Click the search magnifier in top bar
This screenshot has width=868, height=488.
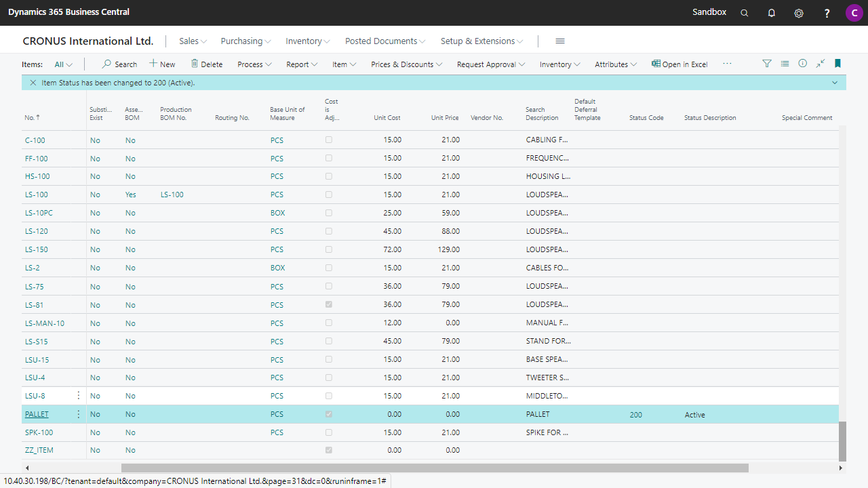[744, 13]
